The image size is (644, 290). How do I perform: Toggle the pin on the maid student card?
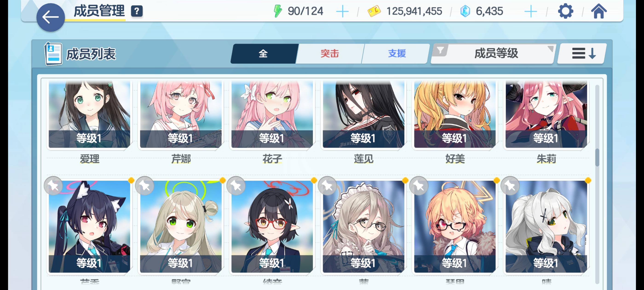point(327,186)
